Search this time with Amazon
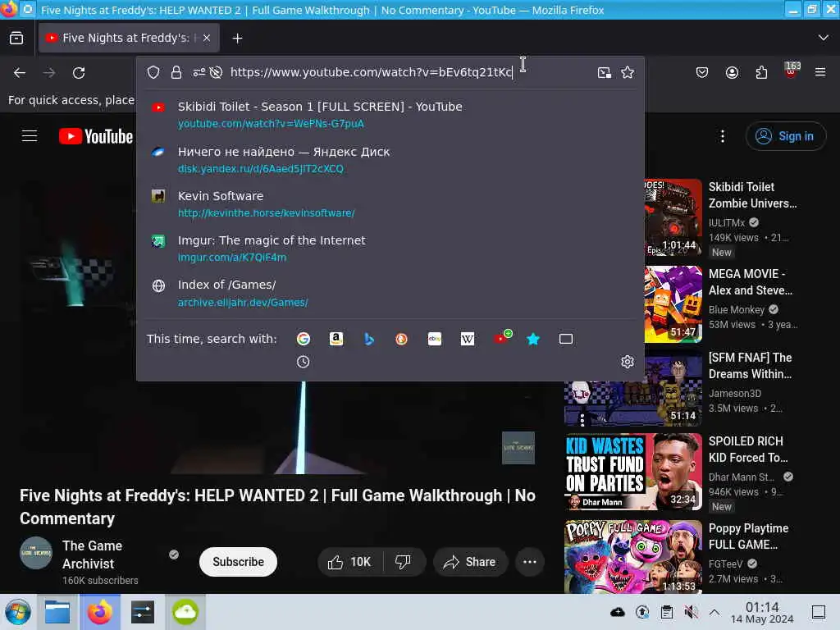 coord(336,339)
